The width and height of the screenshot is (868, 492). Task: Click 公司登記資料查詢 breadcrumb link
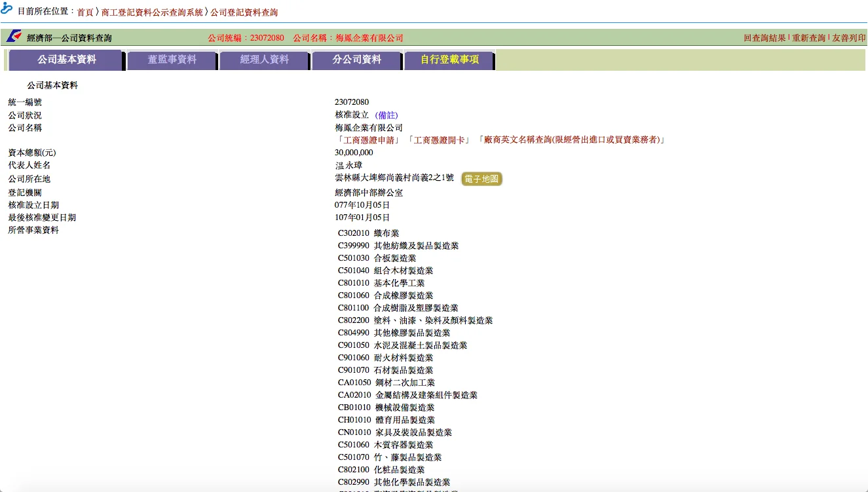(244, 12)
